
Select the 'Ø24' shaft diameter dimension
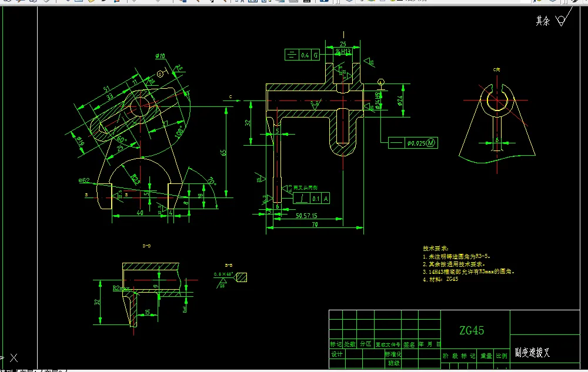point(400,100)
